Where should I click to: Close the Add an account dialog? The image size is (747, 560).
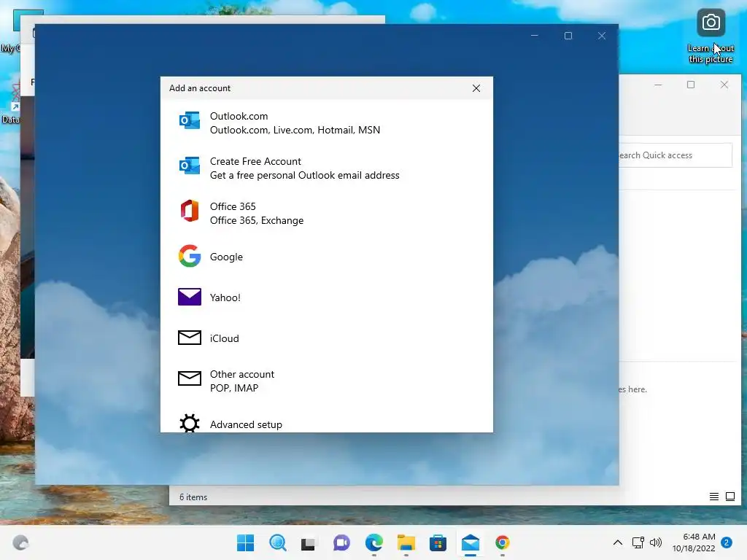click(x=476, y=88)
